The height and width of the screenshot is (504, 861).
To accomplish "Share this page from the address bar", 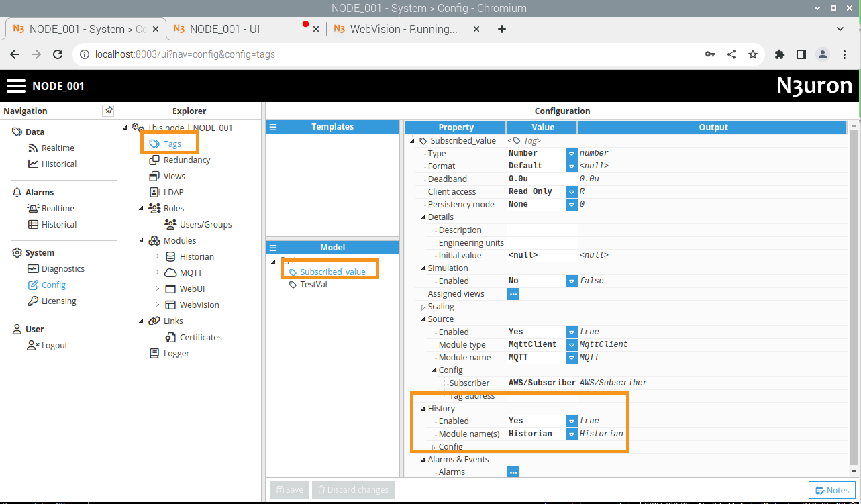I will pos(731,54).
